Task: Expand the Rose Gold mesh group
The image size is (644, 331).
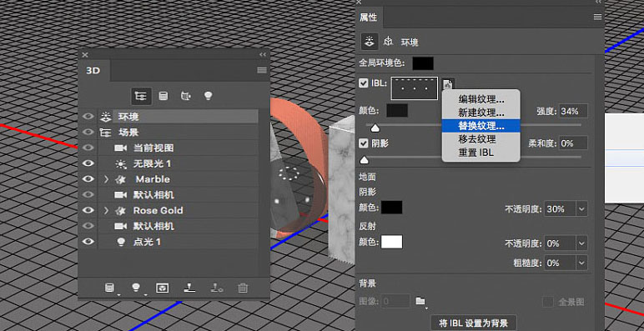Action: (x=107, y=211)
